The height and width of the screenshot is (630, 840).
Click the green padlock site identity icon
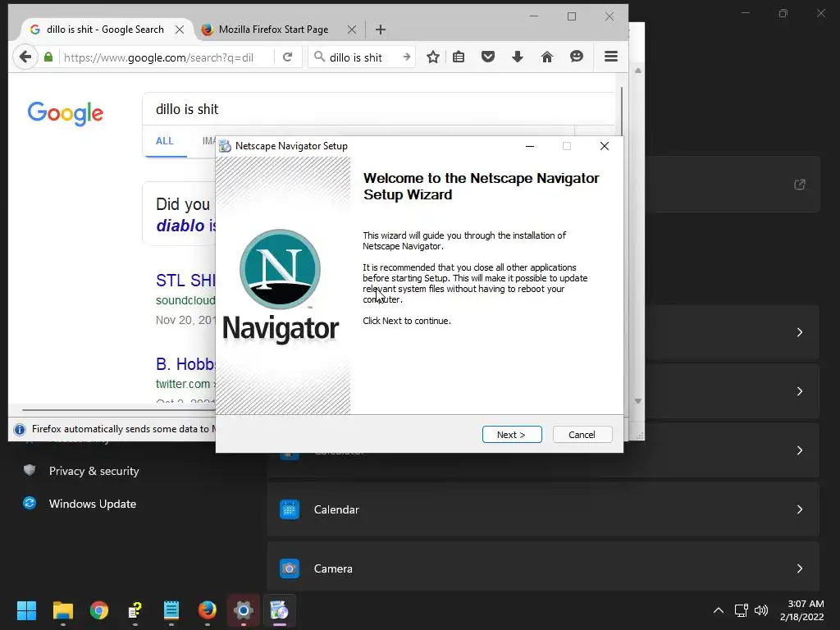[48, 57]
